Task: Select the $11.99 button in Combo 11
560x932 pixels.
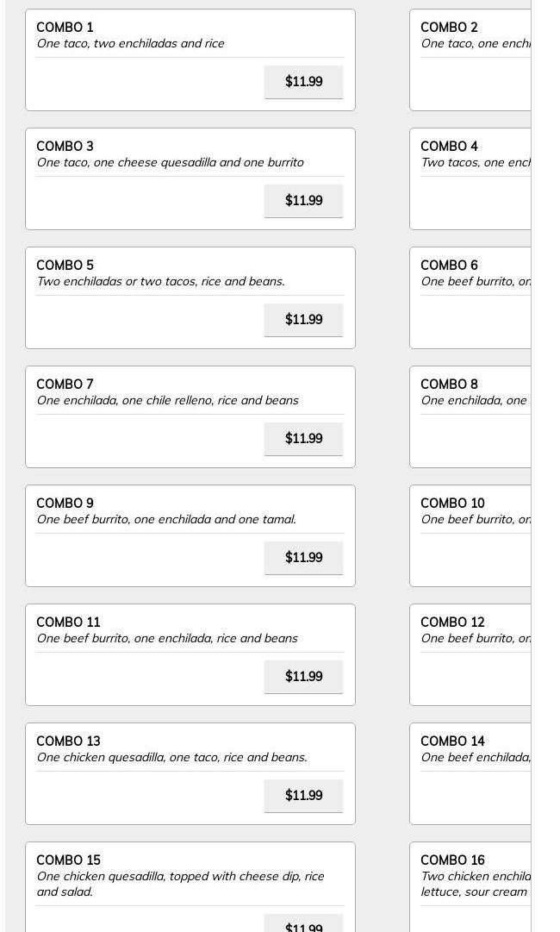Action: [303, 676]
